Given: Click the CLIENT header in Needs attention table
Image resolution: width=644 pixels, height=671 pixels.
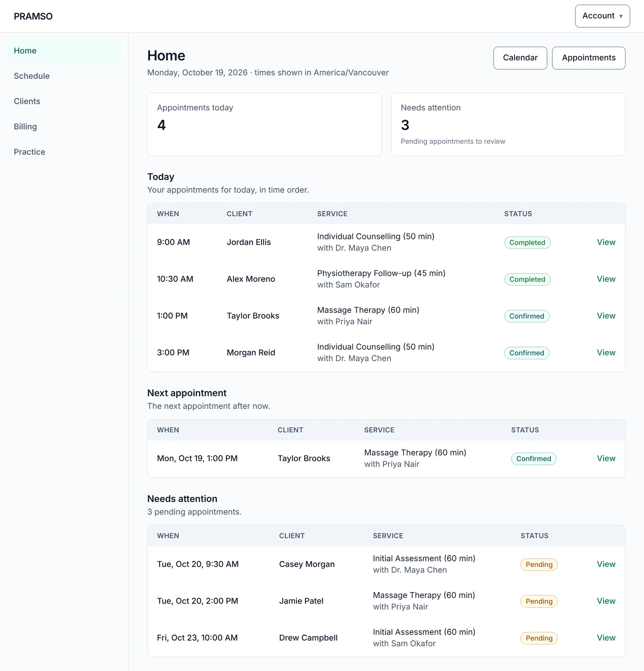Looking at the screenshot, I should [x=291, y=536].
